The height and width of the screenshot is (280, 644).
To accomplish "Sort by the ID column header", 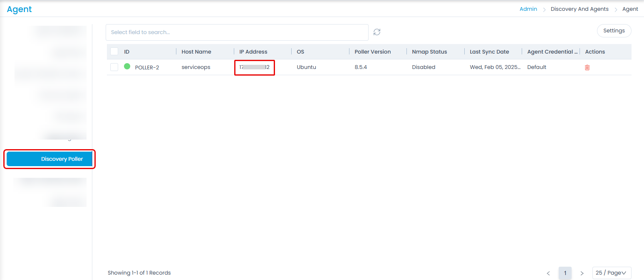I will pos(127,52).
